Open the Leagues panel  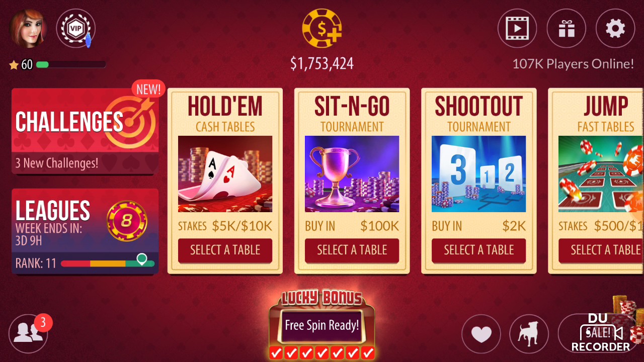(85, 231)
